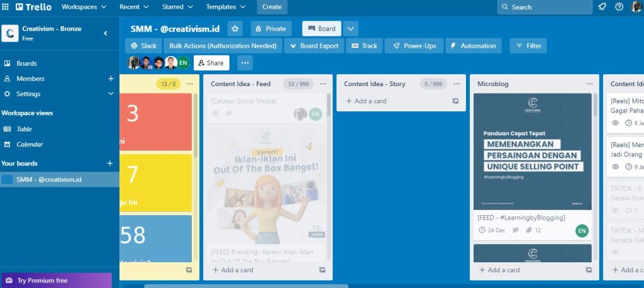Create from template icon in Microblog list
This screenshot has height=288, width=644.
point(589,270)
